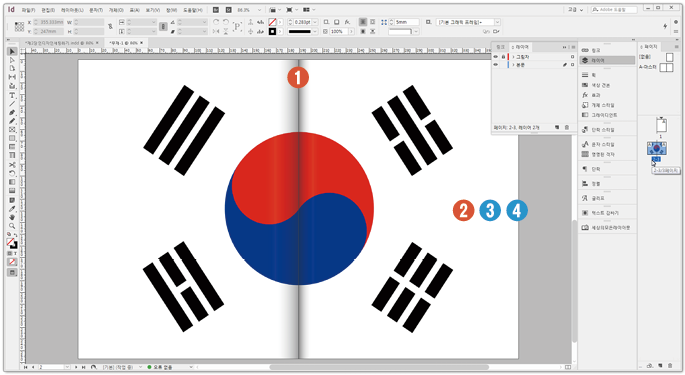Open the 편집(E) menu
This screenshot has width=685, height=375.
click(48, 10)
